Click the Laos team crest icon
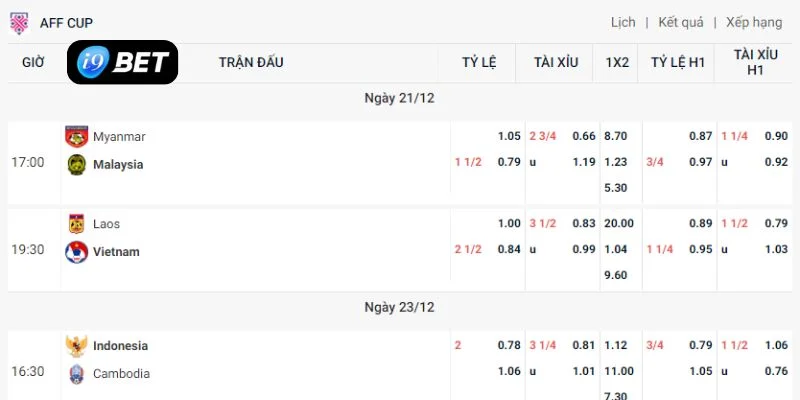Screen dimensions: 800x400 77,224
